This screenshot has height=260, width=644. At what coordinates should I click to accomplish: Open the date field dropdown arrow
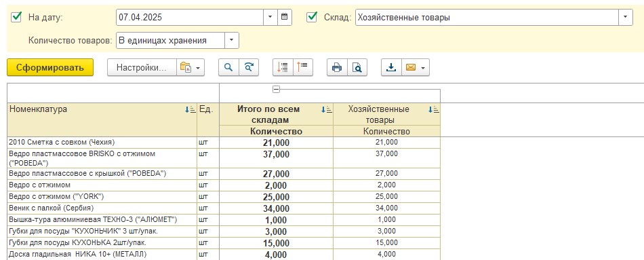270,17
